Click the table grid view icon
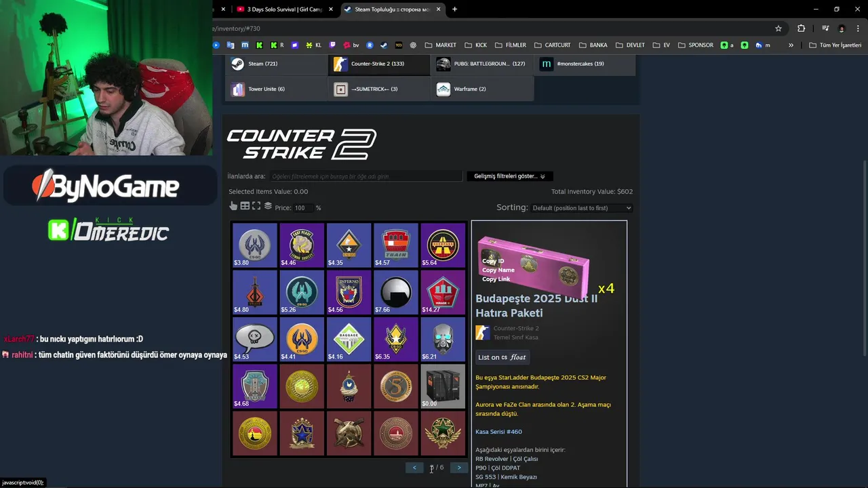This screenshot has width=868, height=488. pos(245,206)
